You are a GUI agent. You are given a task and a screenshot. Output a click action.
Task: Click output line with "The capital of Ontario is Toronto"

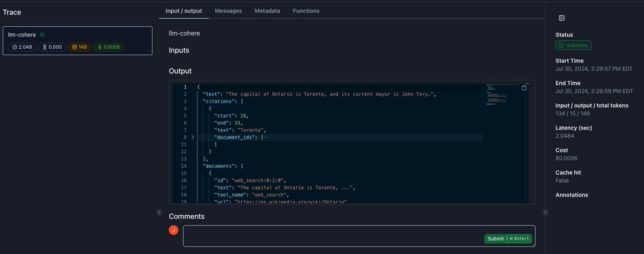[x=319, y=95]
